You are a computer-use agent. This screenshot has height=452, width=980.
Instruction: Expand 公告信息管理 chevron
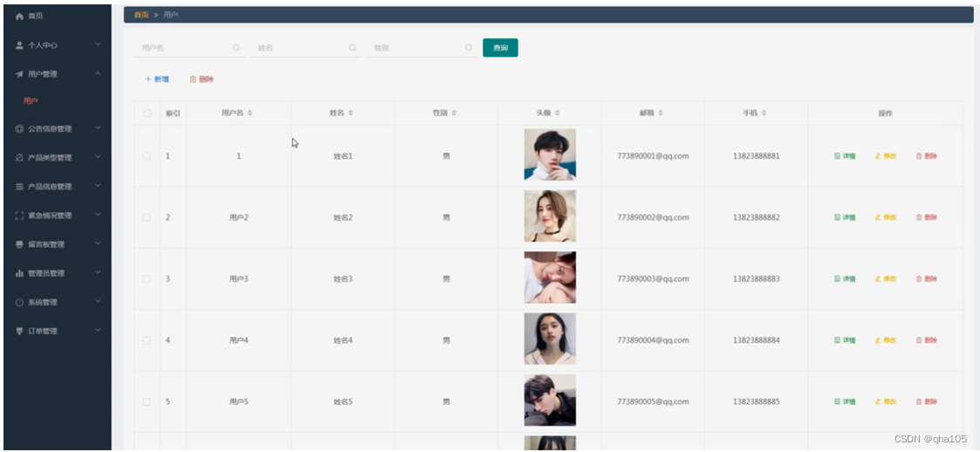[98, 128]
